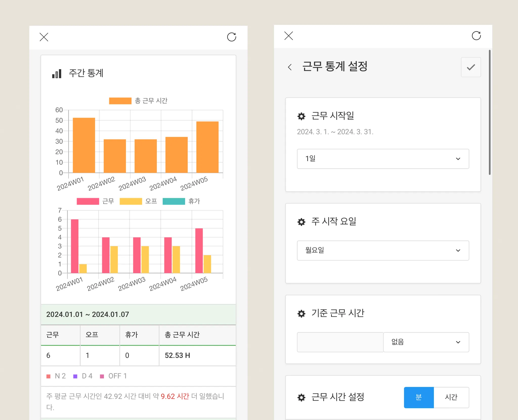Go back using the left chevron arrow
This screenshot has width=518, height=420.
tap(290, 67)
